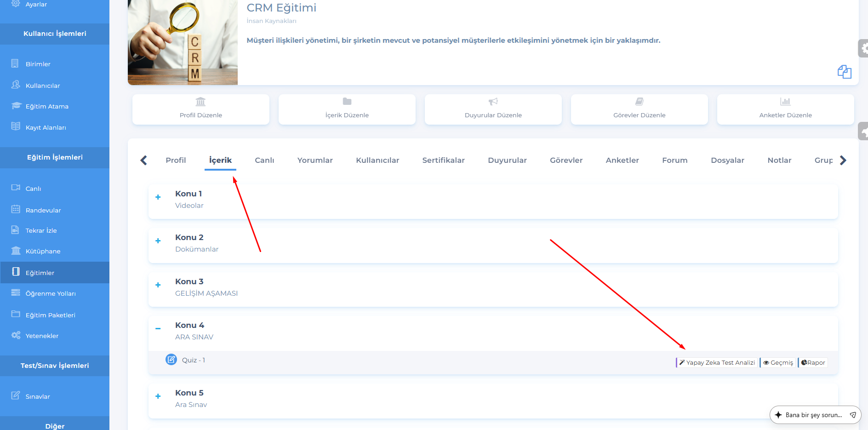Click the Yapay Zeka Test Analizi button
Screen dimensions: 868x430
[x=717, y=363]
